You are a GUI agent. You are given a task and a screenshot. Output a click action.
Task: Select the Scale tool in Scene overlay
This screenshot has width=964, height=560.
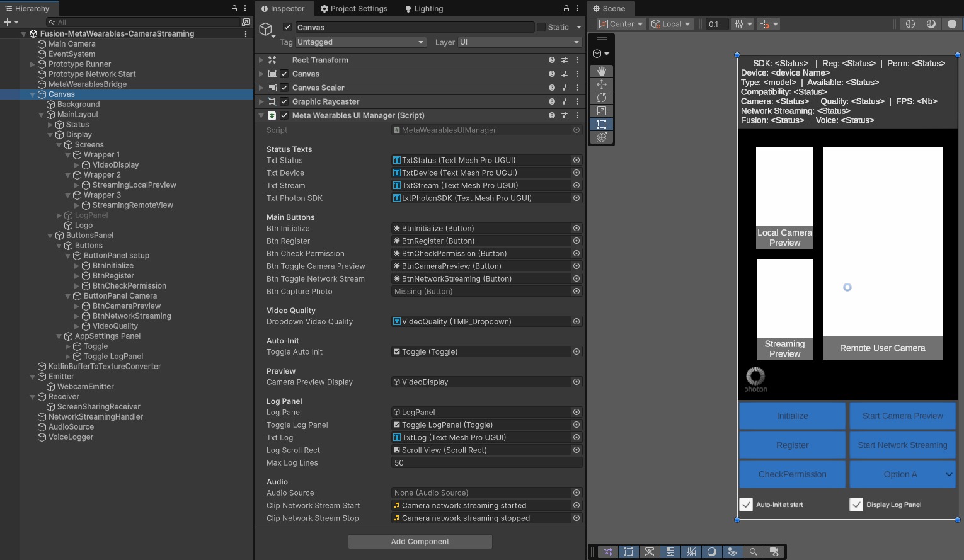click(601, 111)
